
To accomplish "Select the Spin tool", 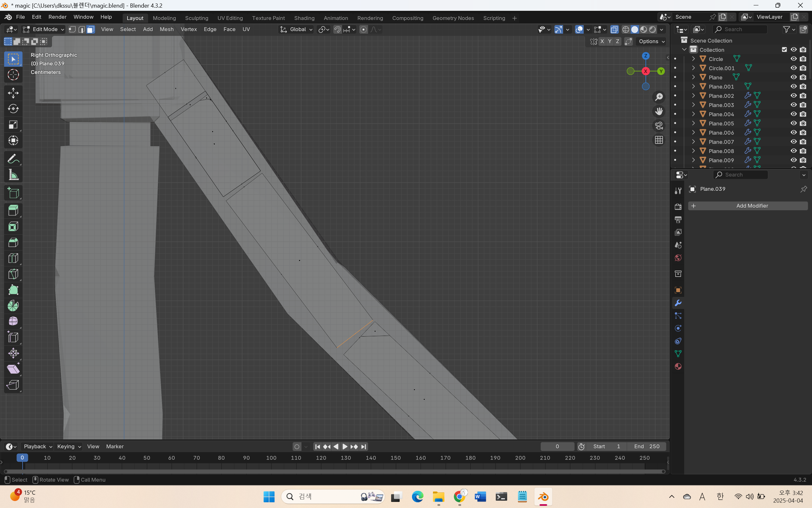I will [x=13, y=306].
